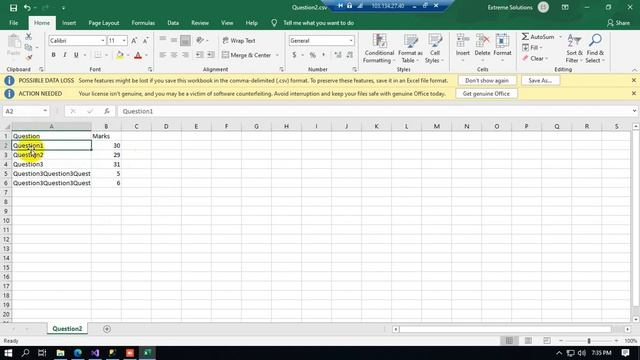This screenshot has height=360, width=640.
Task: Click the Save icon in quick access toolbar
Action: (x=13, y=8)
